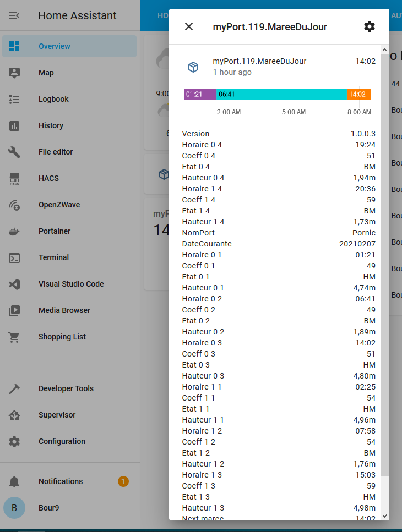
Task: Click the cyan 06:41 state bar
Action: click(x=281, y=94)
